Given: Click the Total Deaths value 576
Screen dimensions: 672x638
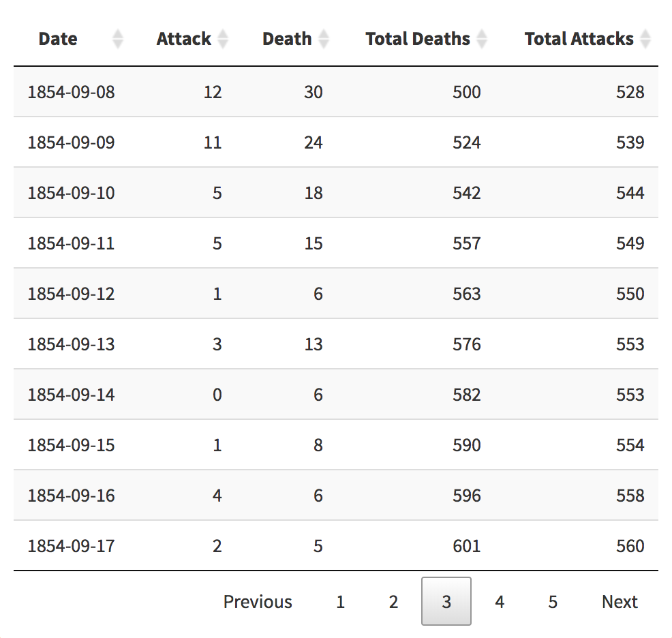Looking at the screenshot, I should click(x=467, y=344).
